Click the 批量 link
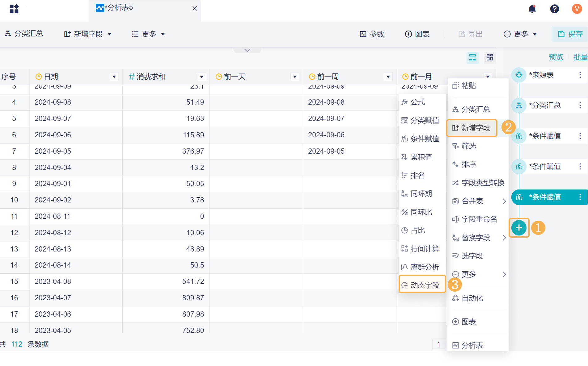This screenshot has height=366, width=588. [580, 57]
